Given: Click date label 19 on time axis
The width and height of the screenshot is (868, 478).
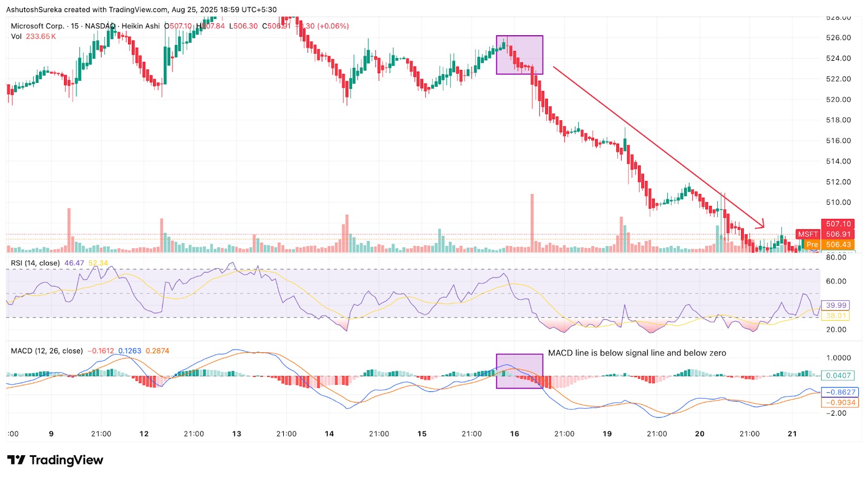Looking at the screenshot, I should coord(607,434).
